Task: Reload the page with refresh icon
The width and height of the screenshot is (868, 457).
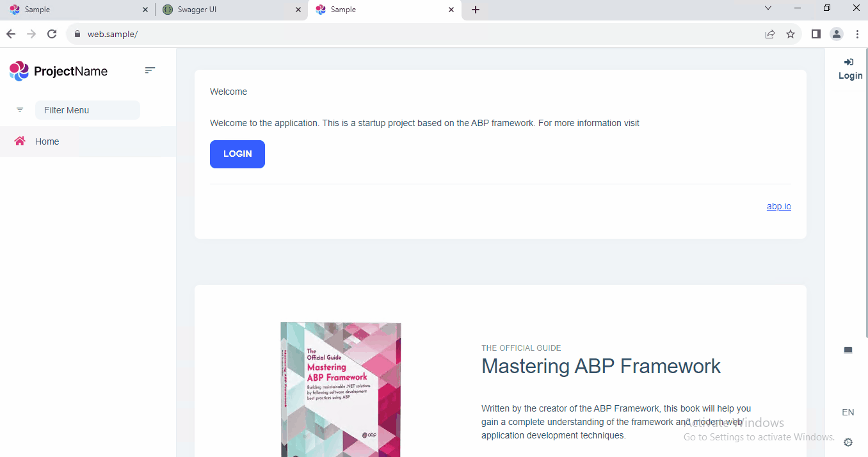Action: coord(52,34)
